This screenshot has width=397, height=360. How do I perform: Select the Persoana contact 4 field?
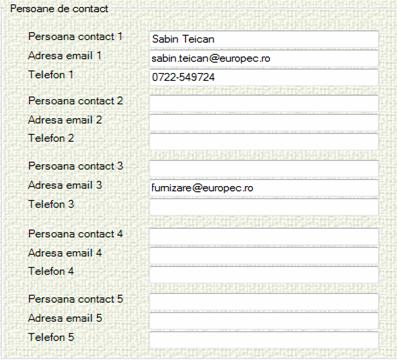pos(264,237)
